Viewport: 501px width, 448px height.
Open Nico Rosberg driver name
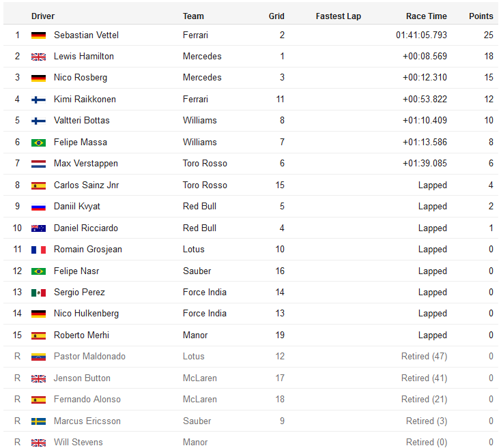[x=81, y=78]
